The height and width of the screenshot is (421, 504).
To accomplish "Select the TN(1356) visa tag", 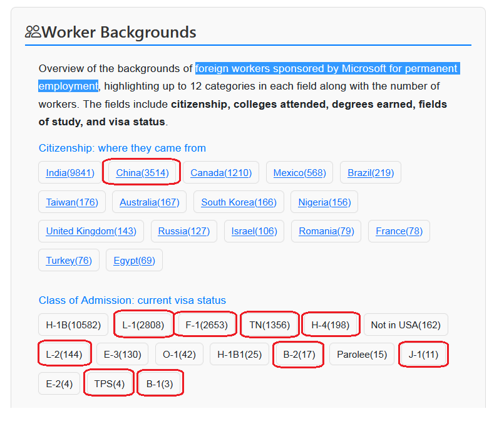I will [270, 325].
